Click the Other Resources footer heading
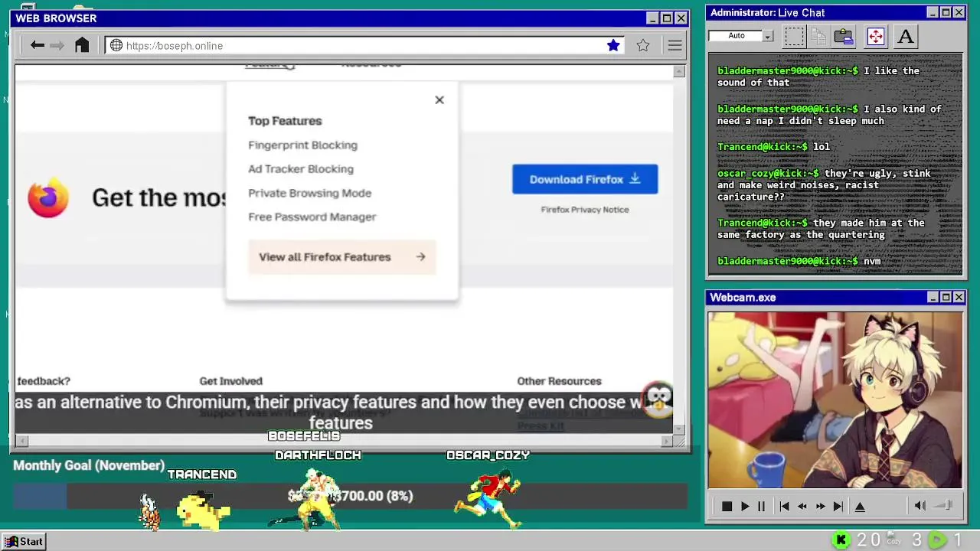 click(x=559, y=380)
